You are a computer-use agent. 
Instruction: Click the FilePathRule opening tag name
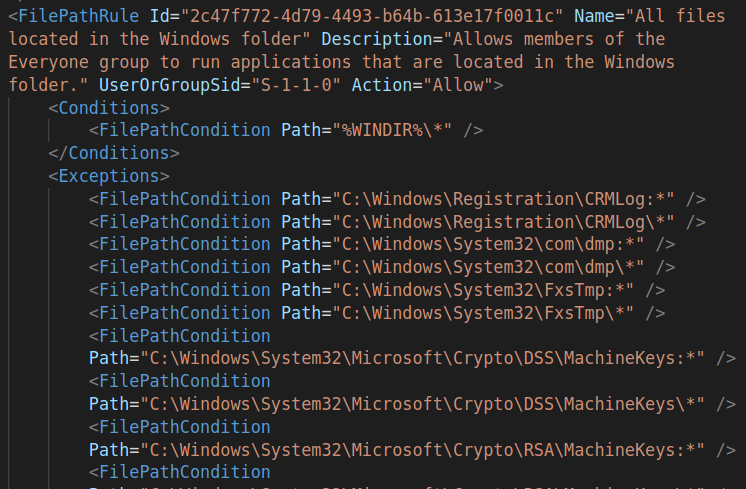coord(68,16)
